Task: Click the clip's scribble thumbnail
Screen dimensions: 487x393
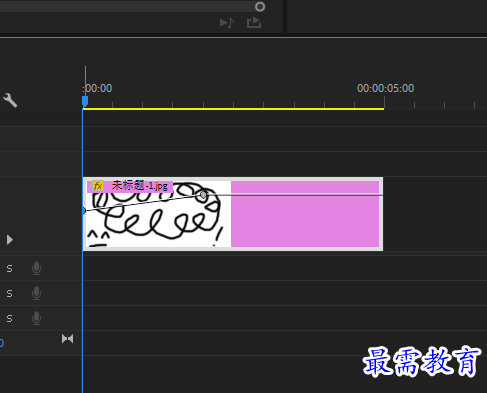Action: click(158, 214)
